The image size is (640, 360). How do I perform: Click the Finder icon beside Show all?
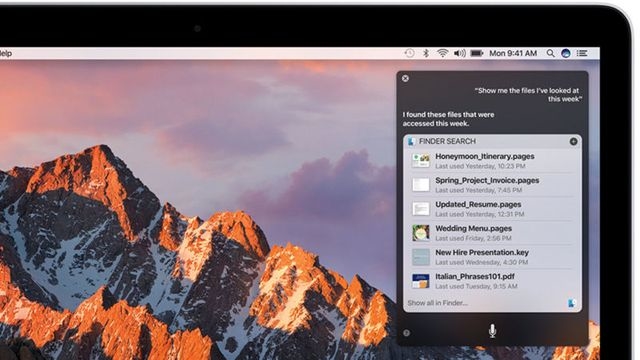pos(571,303)
